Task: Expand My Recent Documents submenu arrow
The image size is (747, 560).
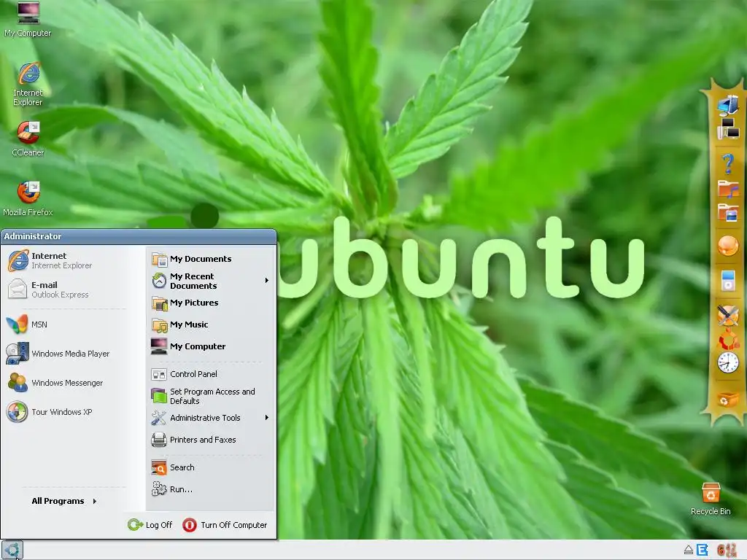Action: tap(267, 281)
